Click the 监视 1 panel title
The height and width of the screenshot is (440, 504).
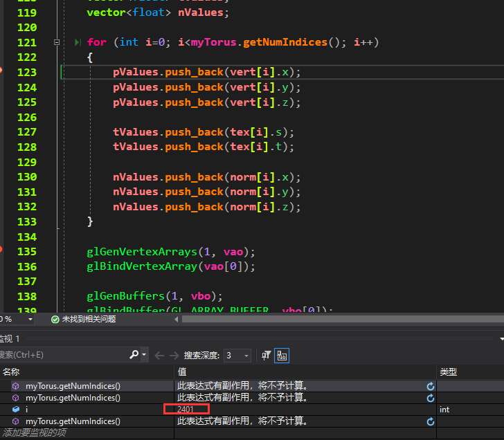pos(10,339)
